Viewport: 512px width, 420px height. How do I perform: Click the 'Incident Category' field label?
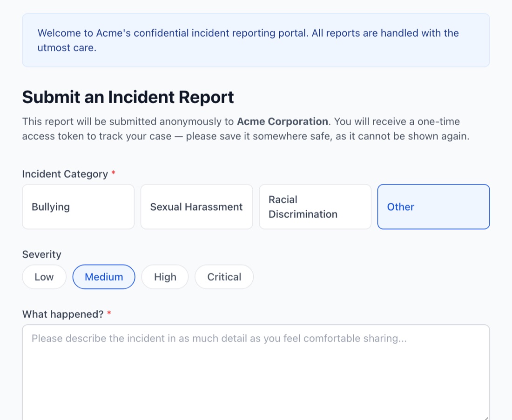click(x=65, y=174)
